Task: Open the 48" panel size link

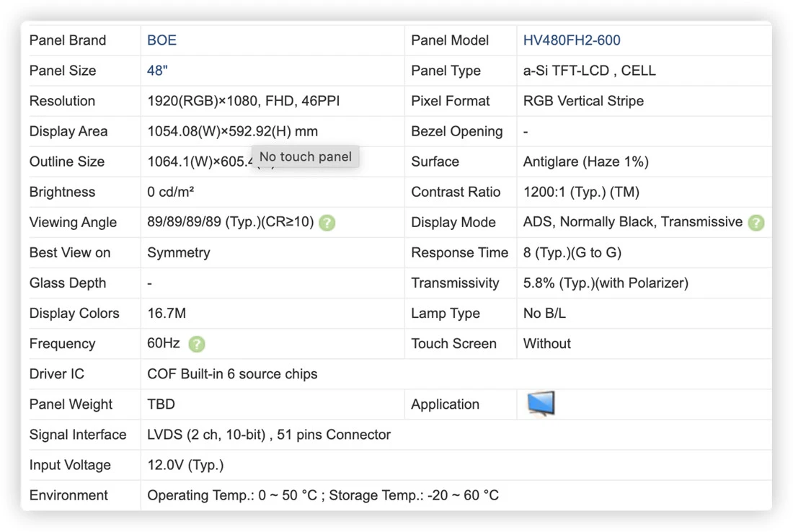Action: coord(157,71)
